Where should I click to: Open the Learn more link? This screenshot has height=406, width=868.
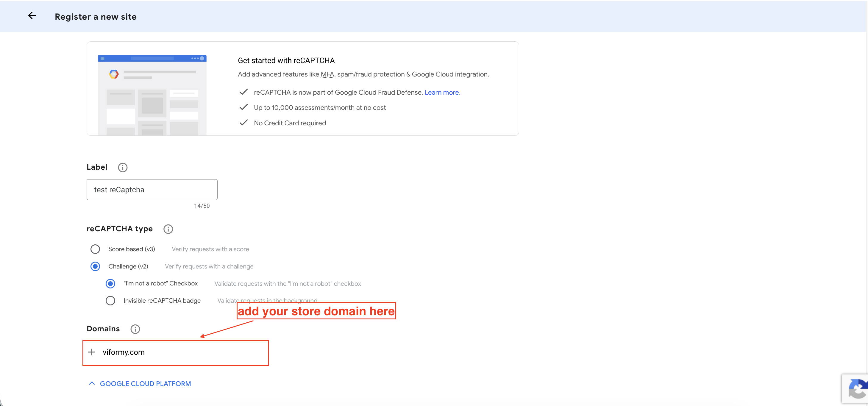441,92
